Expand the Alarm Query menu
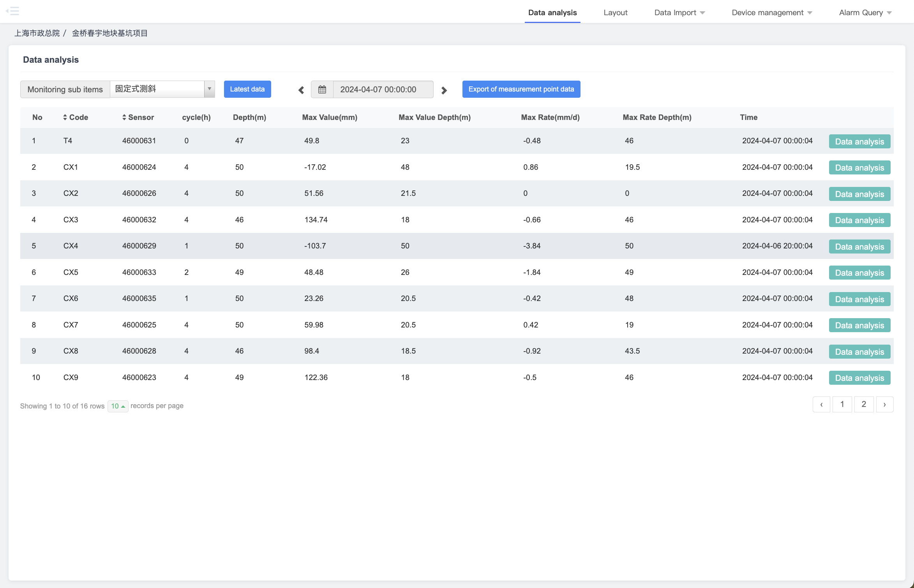The height and width of the screenshot is (588, 914). click(x=865, y=12)
